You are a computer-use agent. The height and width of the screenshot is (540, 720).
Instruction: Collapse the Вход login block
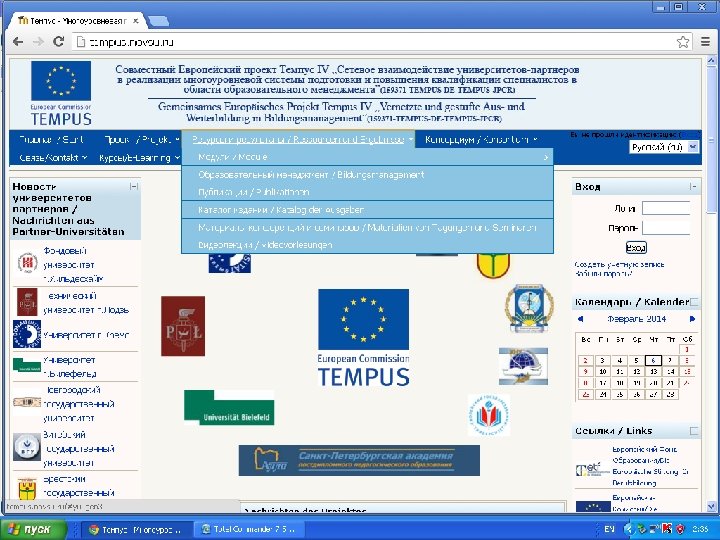tap(693, 186)
